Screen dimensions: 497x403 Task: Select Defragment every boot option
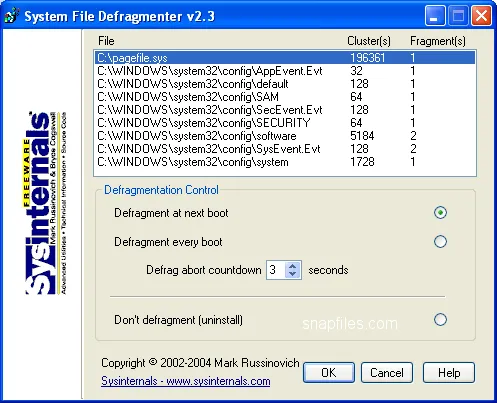tap(440, 242)
